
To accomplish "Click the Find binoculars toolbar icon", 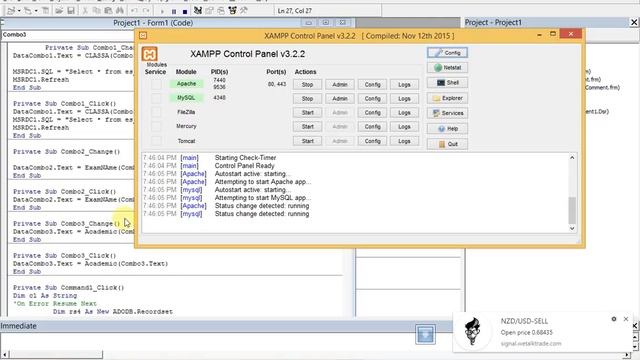I will pyautogui.click(x=120, y=11).
